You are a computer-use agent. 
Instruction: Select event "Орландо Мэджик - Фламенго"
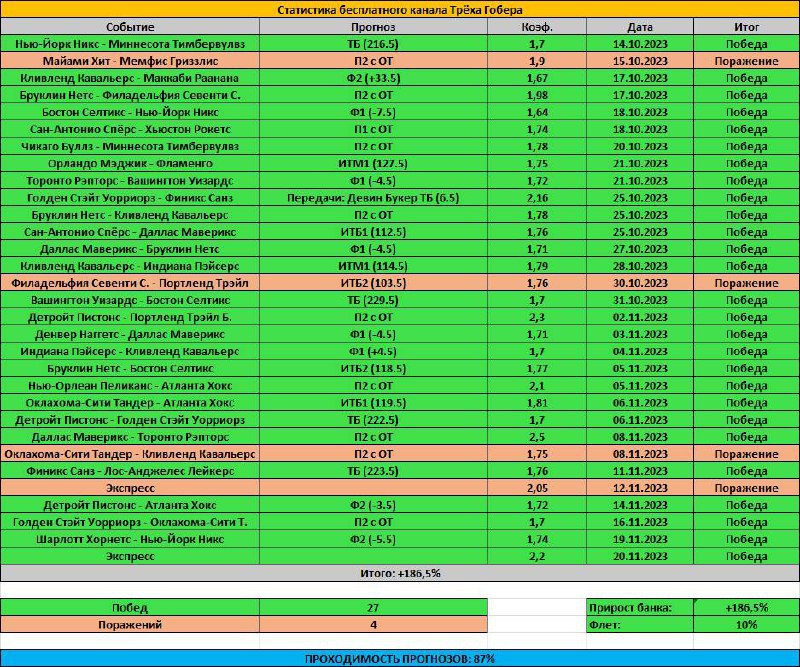[x=130, y=164]
